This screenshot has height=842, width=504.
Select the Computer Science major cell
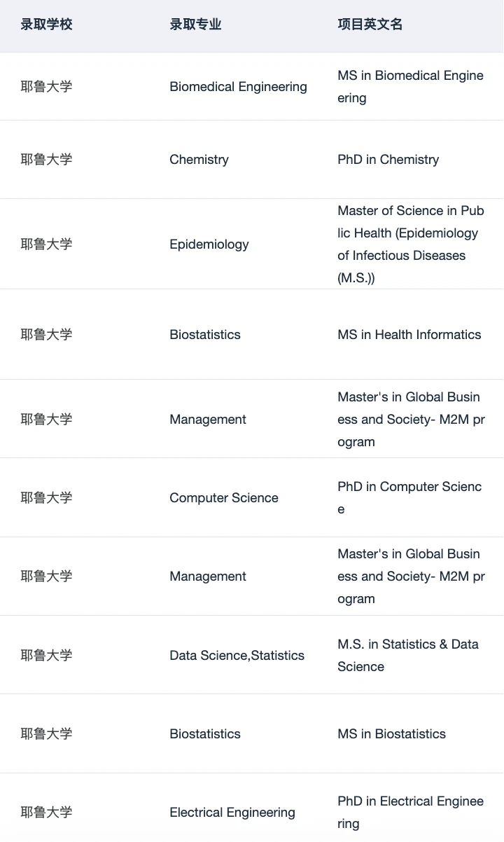click(x=224, y=498)
